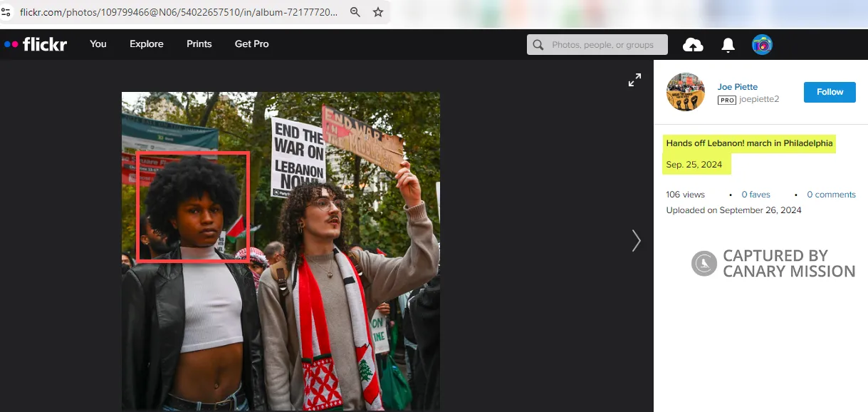Open the account avatar menu
Viewport: 868px width, 412px height.
[762, 45]
